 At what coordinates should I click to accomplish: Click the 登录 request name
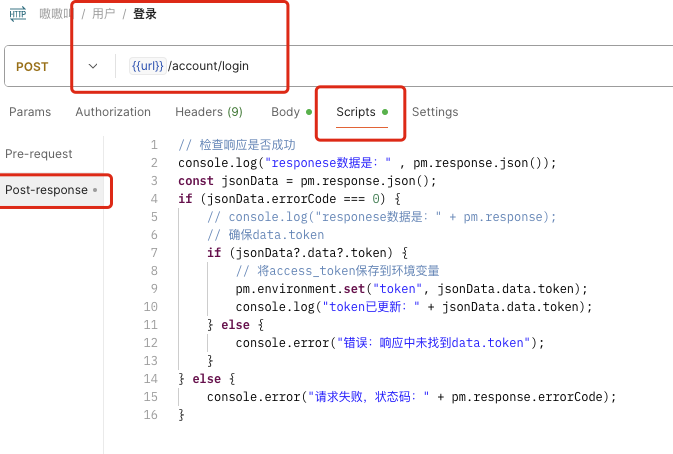pos(145,14)
